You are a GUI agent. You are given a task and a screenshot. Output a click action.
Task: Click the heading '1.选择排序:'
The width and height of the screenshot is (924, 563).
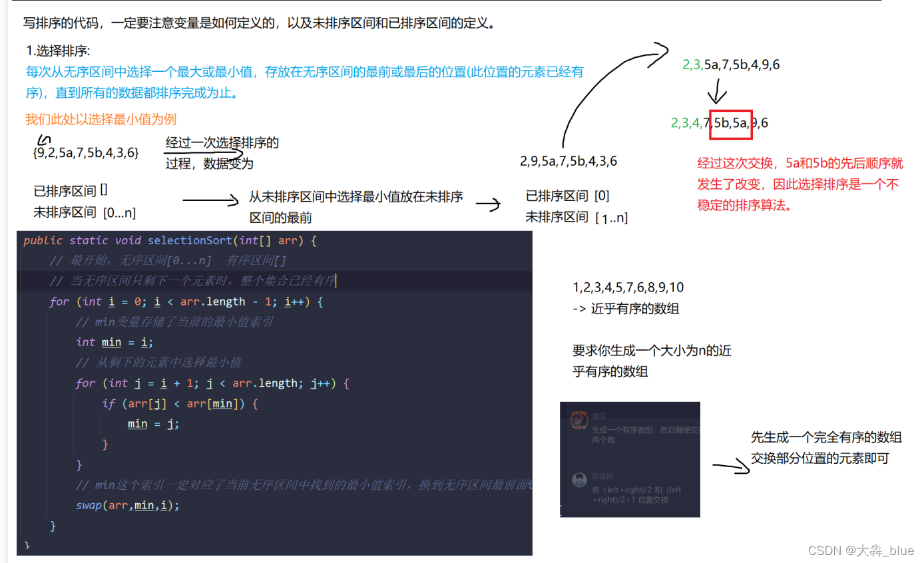(x=58, y=51)
